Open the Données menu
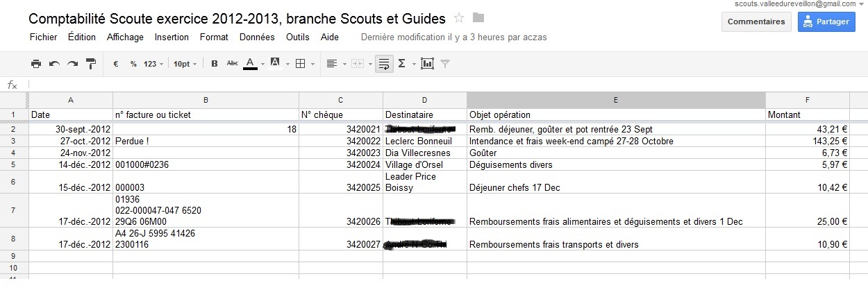The width and height of the screenshot is (868, 290). 257,37
